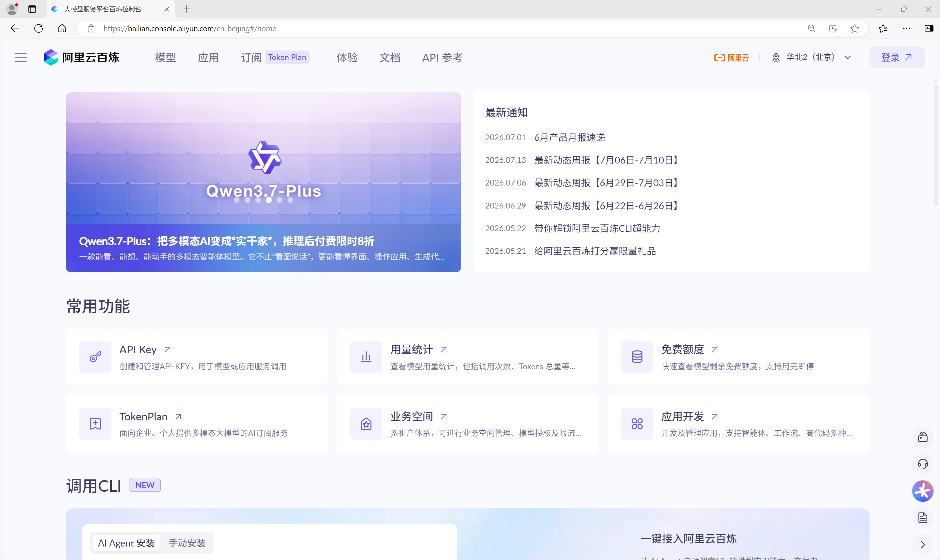View site information lock icon

pos(91,29)
